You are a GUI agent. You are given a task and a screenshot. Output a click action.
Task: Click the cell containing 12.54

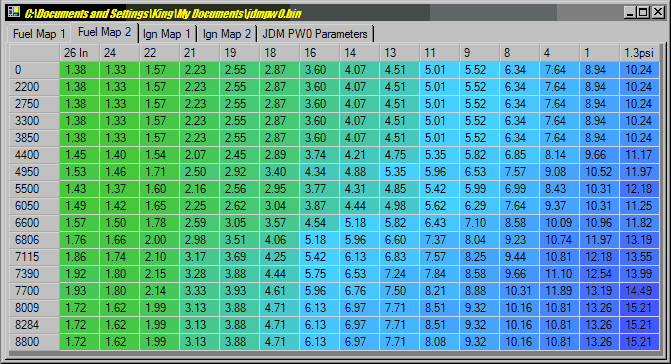click(x=599, y=274)
